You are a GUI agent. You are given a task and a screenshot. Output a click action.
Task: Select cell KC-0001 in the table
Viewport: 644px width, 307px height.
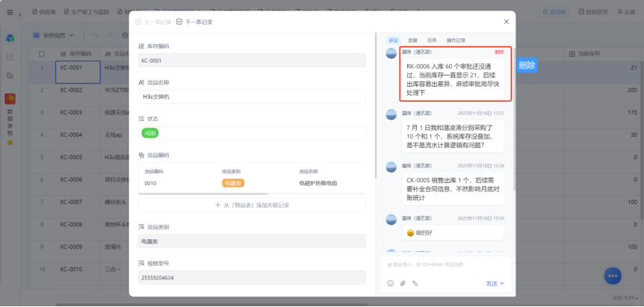click(78, 72)
